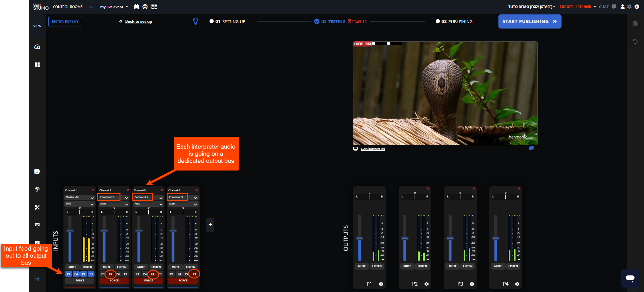
Task: Open the camera sources panel in sidebar
Action: (x=37, y=171)
